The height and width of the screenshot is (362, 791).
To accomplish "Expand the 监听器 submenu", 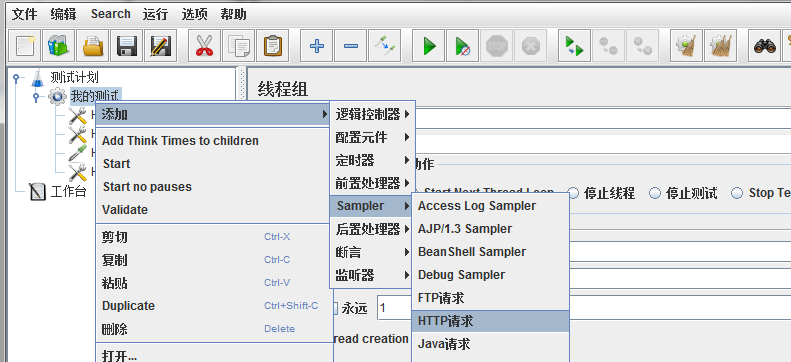I will point(372,275).
